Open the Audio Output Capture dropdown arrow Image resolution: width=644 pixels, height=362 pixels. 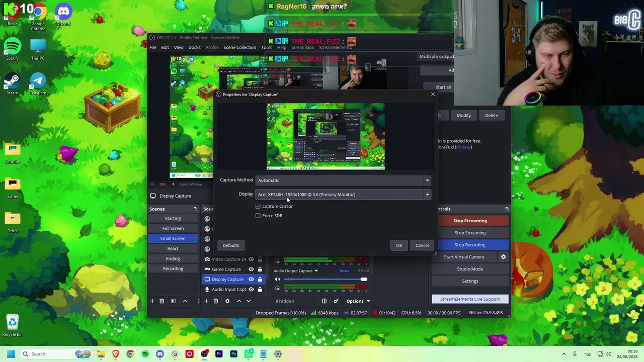316,271
